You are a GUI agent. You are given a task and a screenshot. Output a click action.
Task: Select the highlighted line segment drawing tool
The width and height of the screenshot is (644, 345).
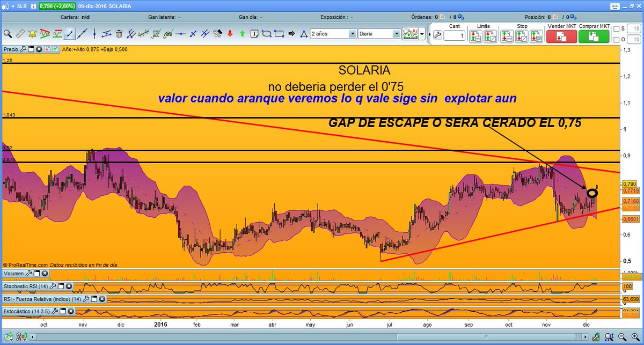(x=70, y=33)
